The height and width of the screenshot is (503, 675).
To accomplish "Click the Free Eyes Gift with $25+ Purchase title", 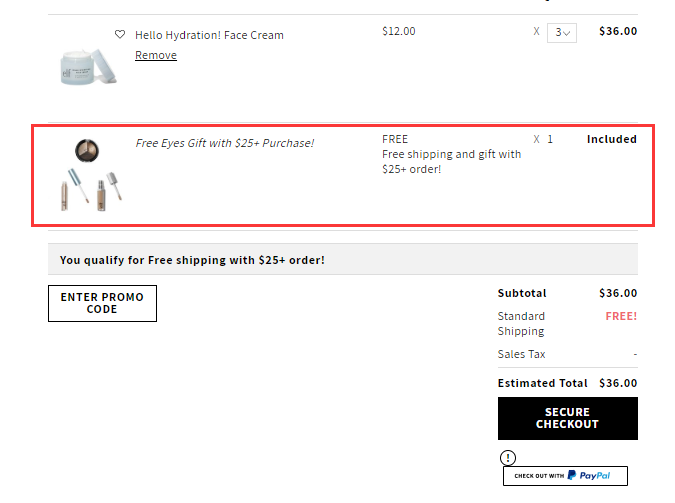I will pos(225,143).
